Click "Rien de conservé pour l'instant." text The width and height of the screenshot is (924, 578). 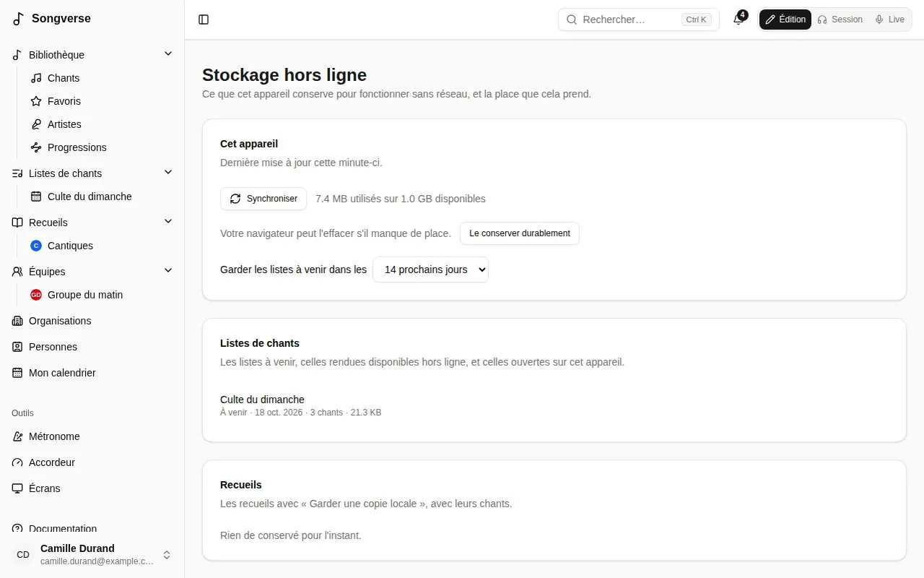point(290,535)
